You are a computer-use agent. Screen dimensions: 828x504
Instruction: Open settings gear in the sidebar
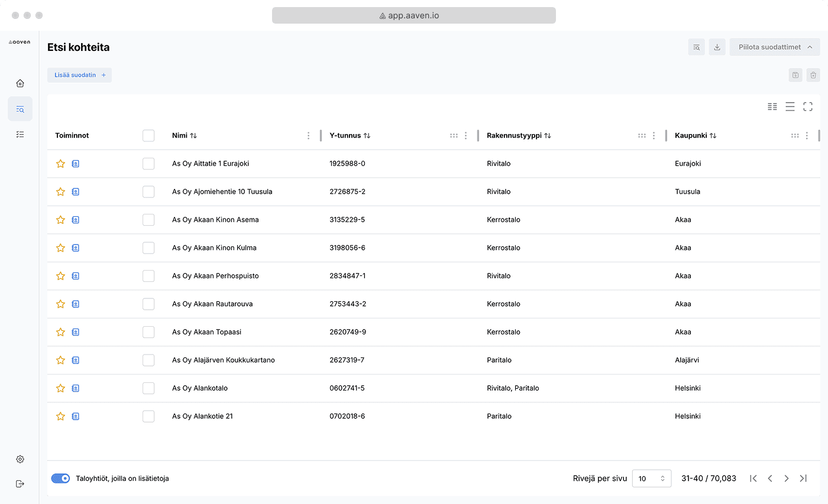[20, 459]
